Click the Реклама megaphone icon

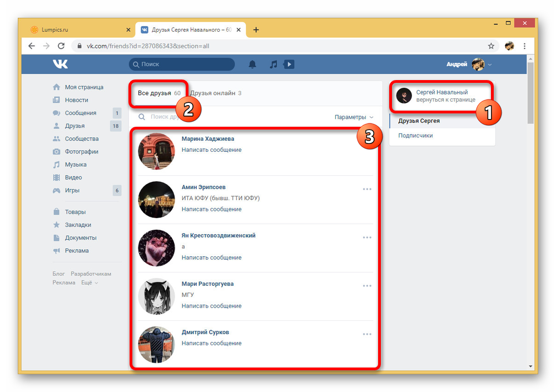tap(56, 250)
